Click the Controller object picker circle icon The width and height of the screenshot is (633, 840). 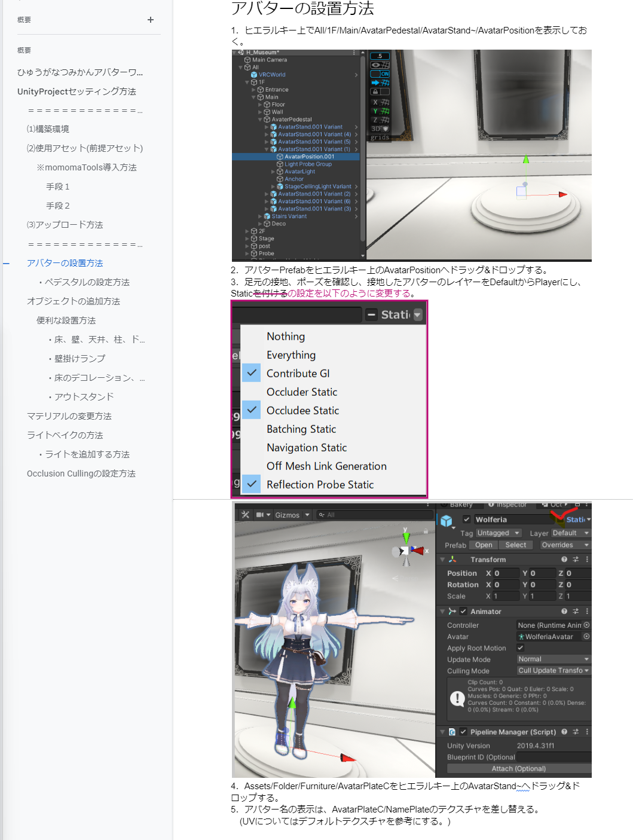(586, 625)
